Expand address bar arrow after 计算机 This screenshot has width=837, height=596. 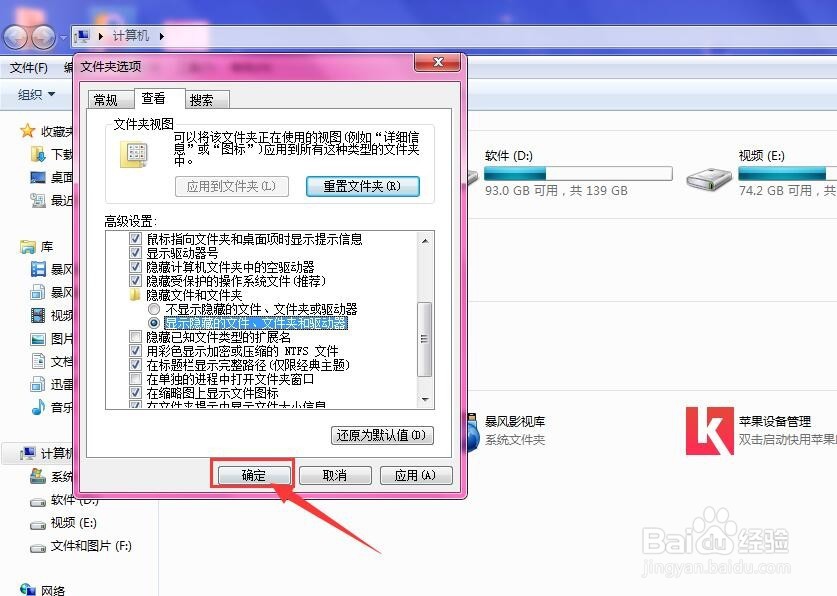point(161,36)
